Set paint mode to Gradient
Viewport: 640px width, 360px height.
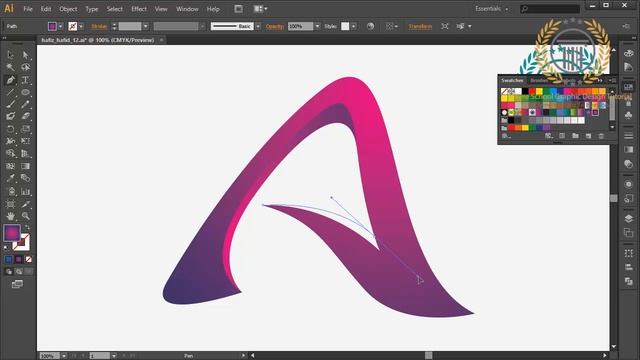tap(18, 259)
